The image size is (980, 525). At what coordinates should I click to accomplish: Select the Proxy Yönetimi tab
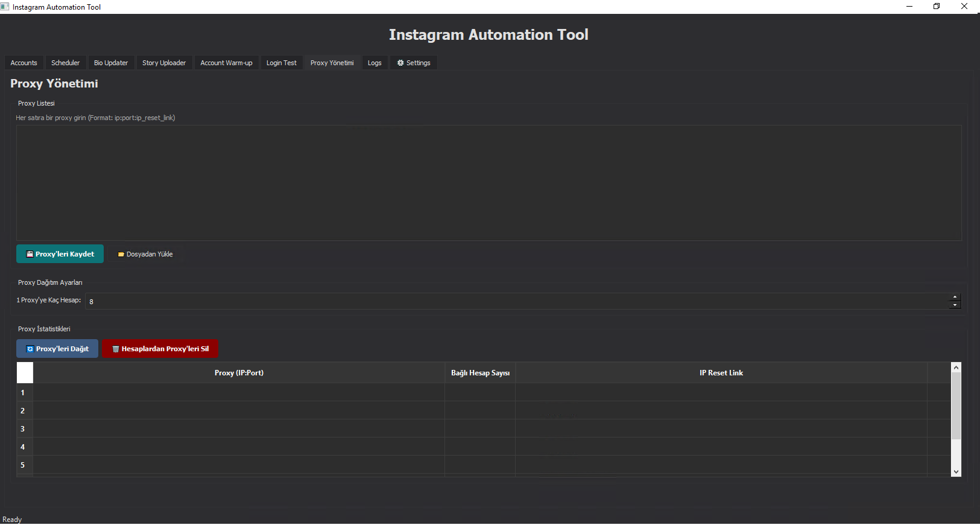tap(332, 63)
